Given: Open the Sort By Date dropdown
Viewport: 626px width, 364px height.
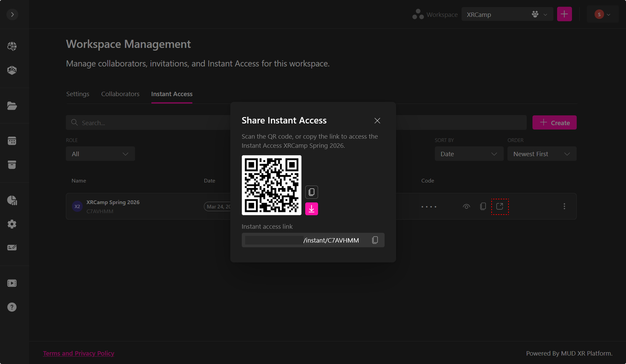Looking at the screenshot, I should 469,154.
